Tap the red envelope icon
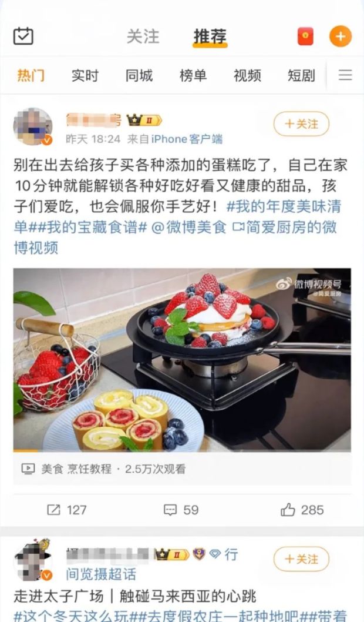The height and width of the screenshot is (622, 364). pyautogui.click(x=305, y=36)
